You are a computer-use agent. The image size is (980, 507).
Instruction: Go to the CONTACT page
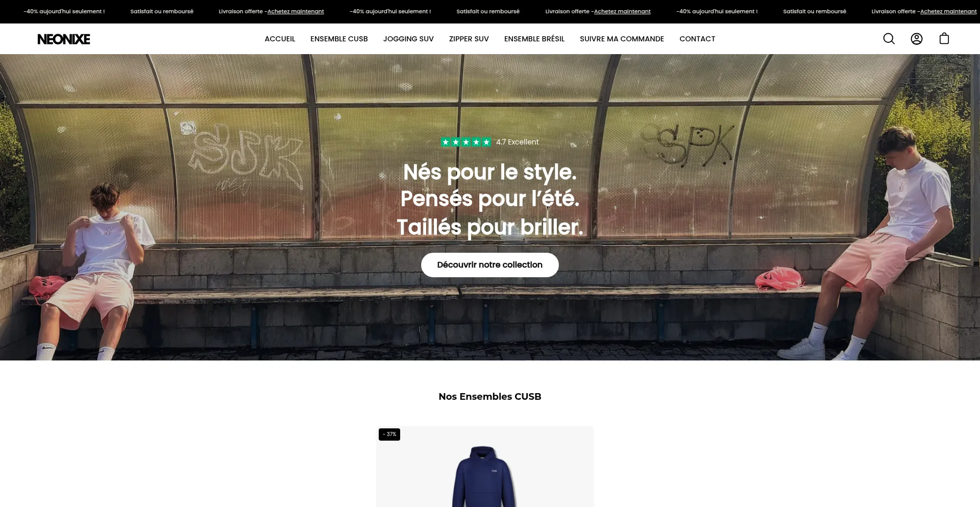click(x=697, y=39)
